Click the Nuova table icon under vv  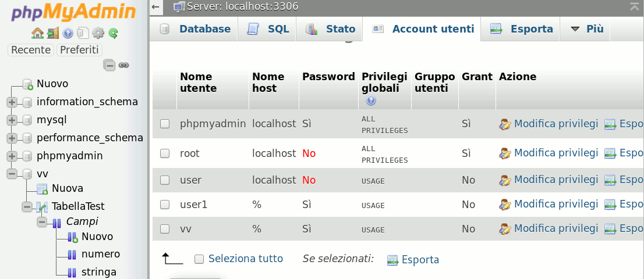(43, 189)
